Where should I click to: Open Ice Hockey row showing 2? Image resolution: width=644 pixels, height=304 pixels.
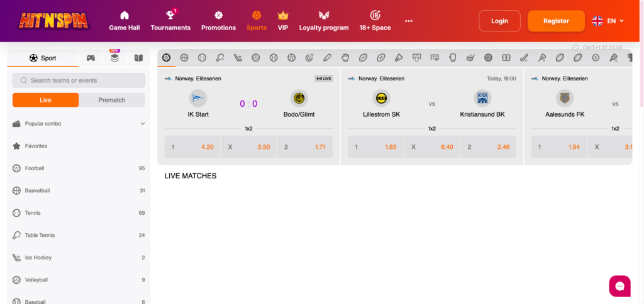tap(79, 258)
